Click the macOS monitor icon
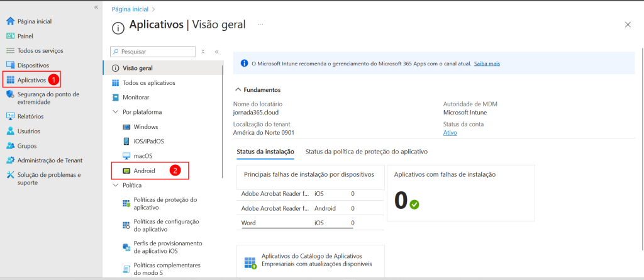644x280 pixels. tap(126, 156)
